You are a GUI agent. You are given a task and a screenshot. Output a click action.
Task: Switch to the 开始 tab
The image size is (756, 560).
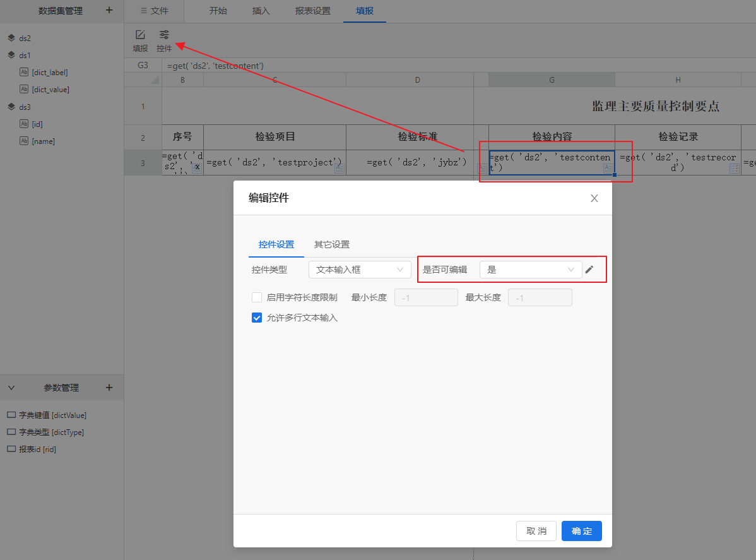pyautogui.click(x=218, y=11)
